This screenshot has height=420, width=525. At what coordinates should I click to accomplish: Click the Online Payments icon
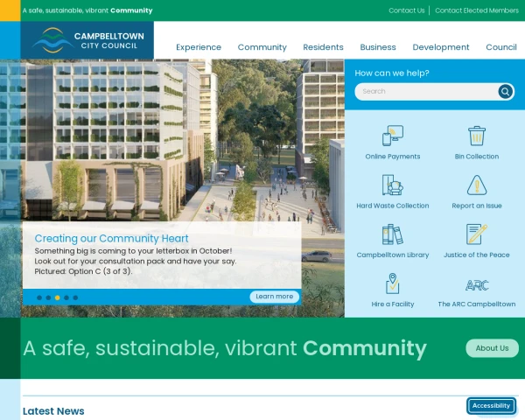[393, 136]
